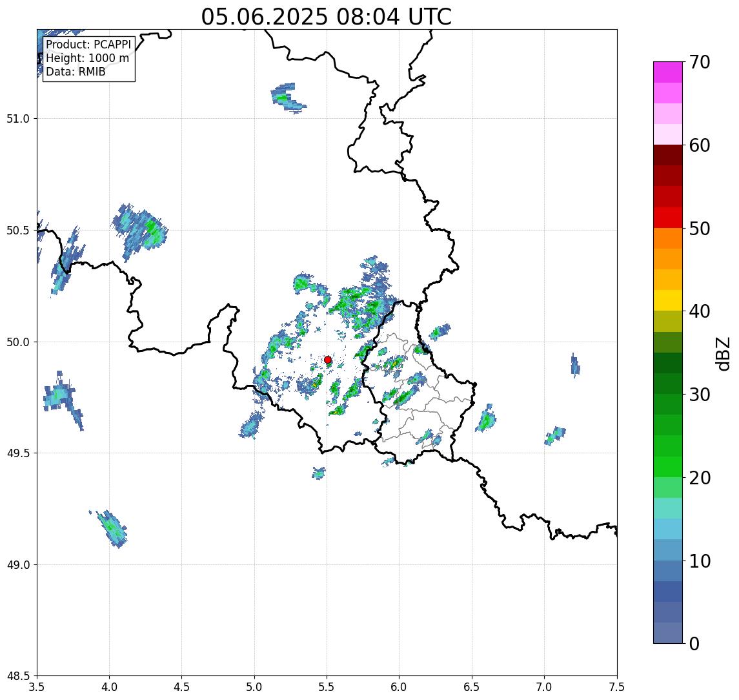The image size is (739, 700).
Task: Click colorbar tick label 30
Action: 700,395
